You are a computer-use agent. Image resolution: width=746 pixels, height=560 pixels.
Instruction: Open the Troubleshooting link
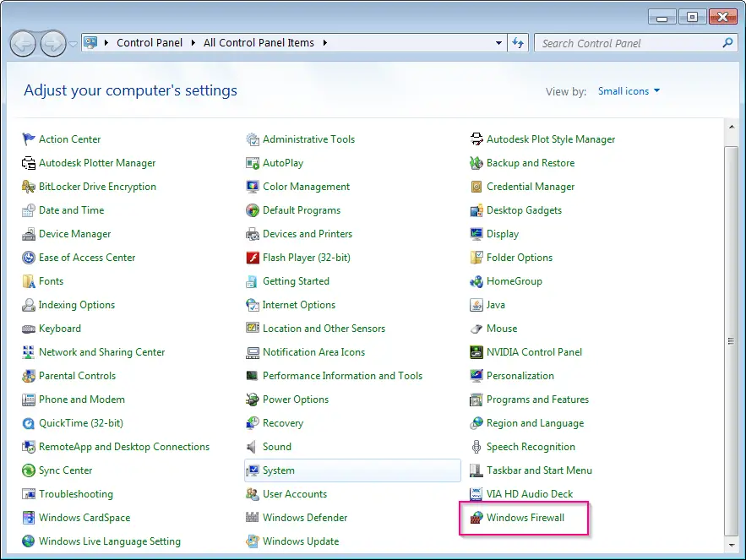coord(76,494)
